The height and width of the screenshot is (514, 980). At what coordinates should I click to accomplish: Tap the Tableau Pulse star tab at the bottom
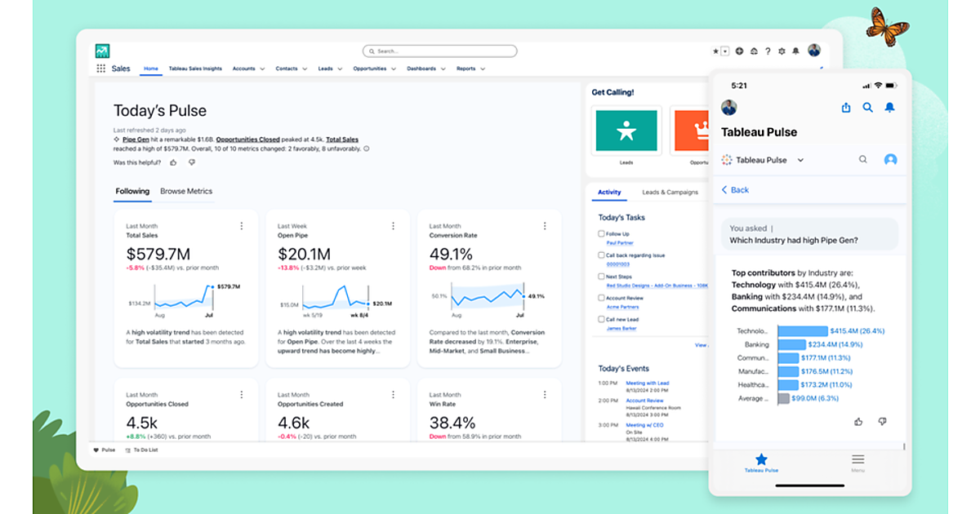761,463
